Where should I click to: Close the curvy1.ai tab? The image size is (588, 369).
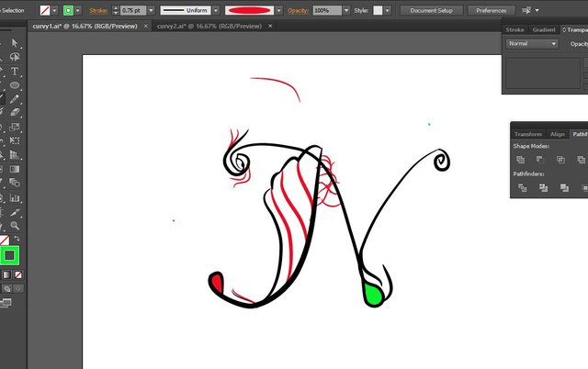[x=146, y=26]
